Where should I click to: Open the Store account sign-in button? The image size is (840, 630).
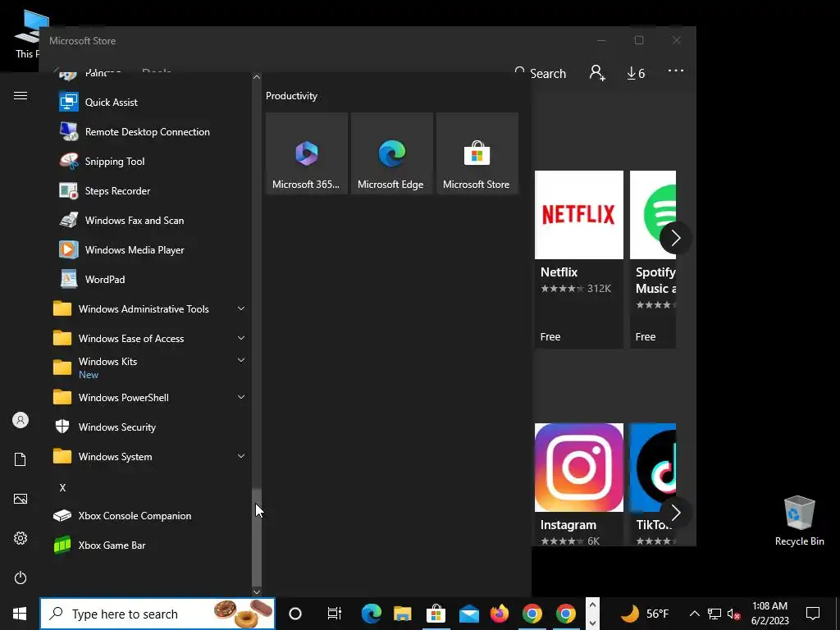tap(597, 73)
